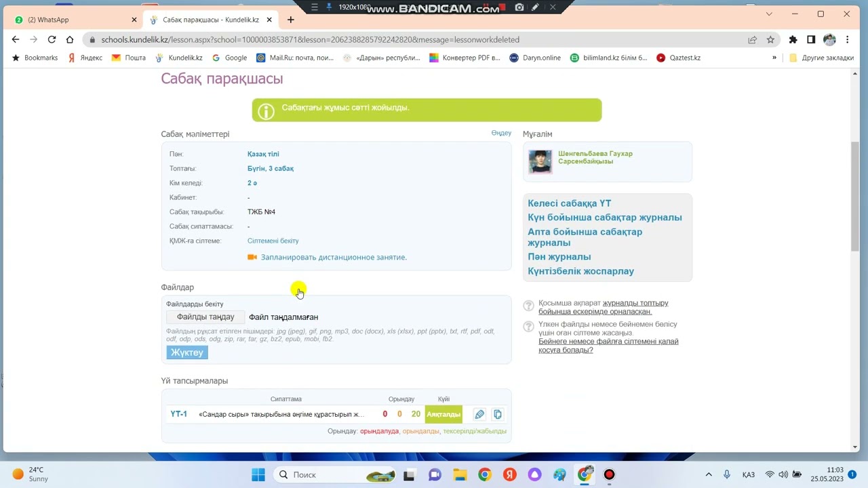Click the Bandicam pencil draw icon

click(x=536, y=7)
